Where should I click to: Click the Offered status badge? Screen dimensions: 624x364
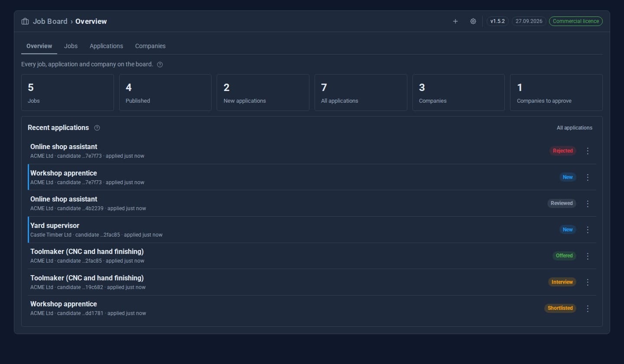pos(564,256)
